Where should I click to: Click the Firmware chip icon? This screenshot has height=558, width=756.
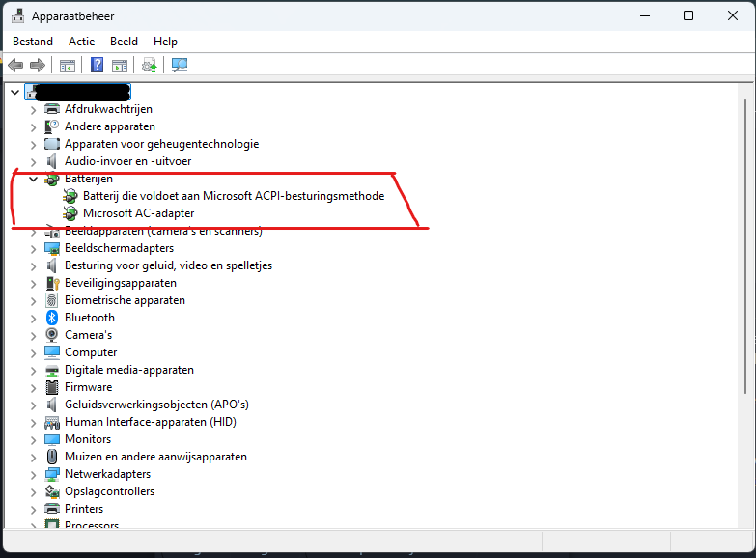tap(51, 387)
